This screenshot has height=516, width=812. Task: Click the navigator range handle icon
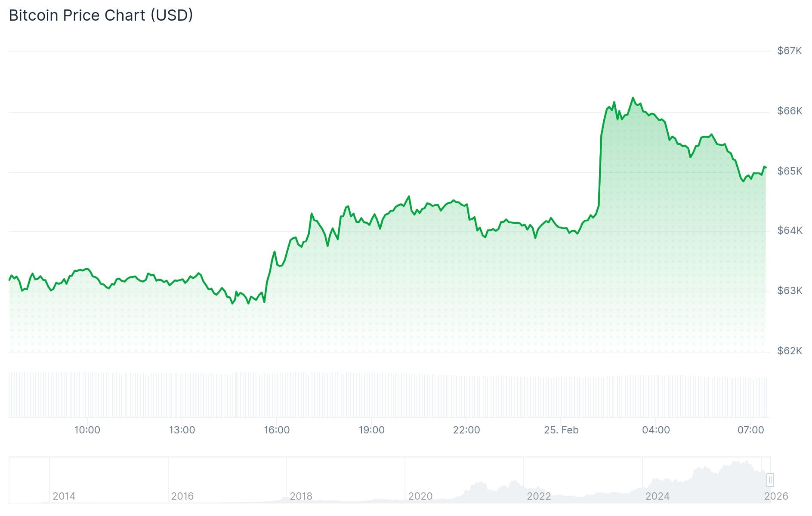point(770,479)
